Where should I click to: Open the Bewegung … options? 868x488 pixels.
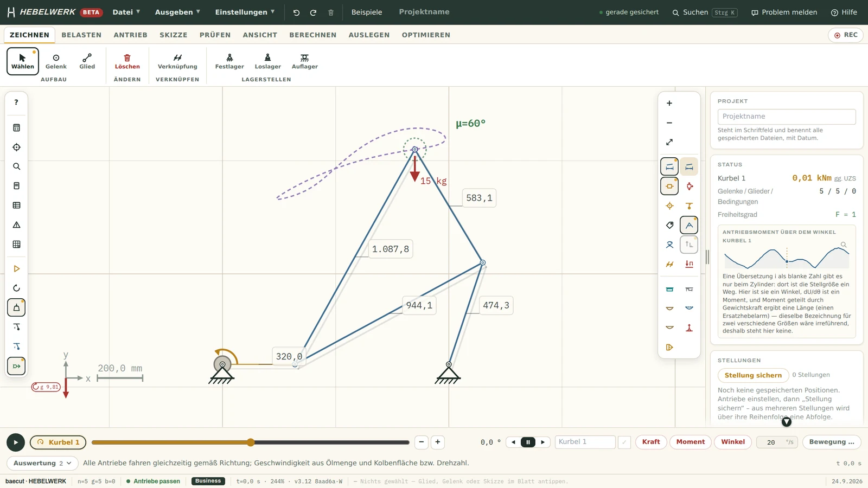pos(832,442)
